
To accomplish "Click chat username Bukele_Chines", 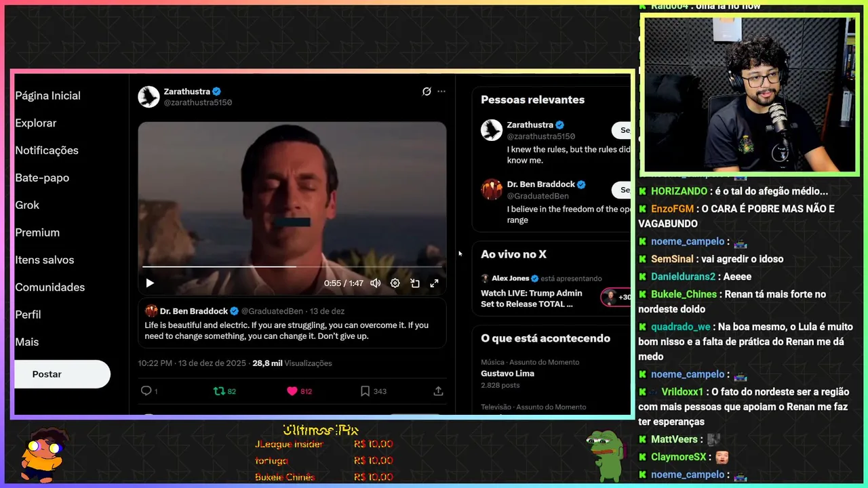I will coord(684,294).
